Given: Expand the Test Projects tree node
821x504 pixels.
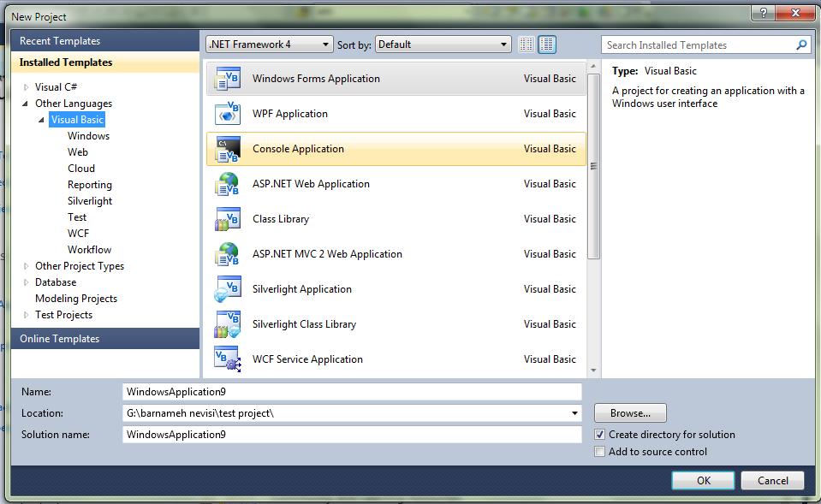Looking at the screenshot, I should pos(26,315).
